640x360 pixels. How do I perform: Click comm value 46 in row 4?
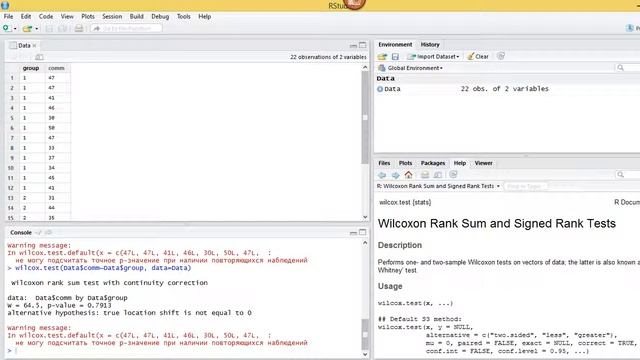tap(51, 108)
